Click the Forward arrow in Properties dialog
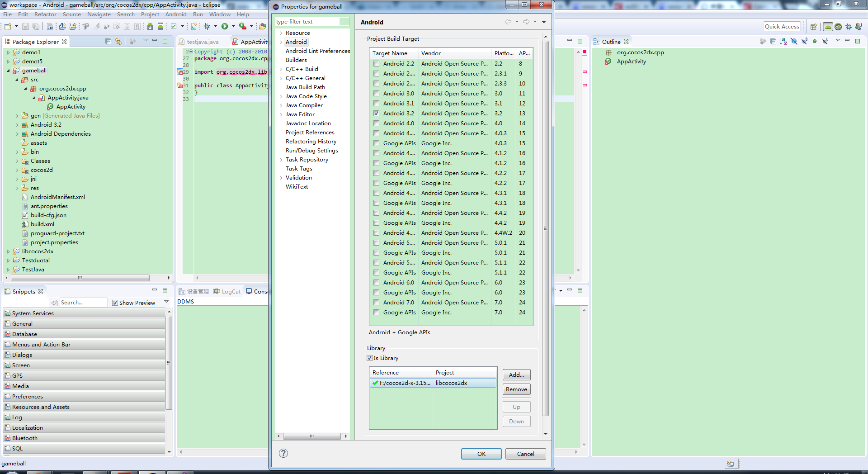868x474 pixels. tap(526, 22)
